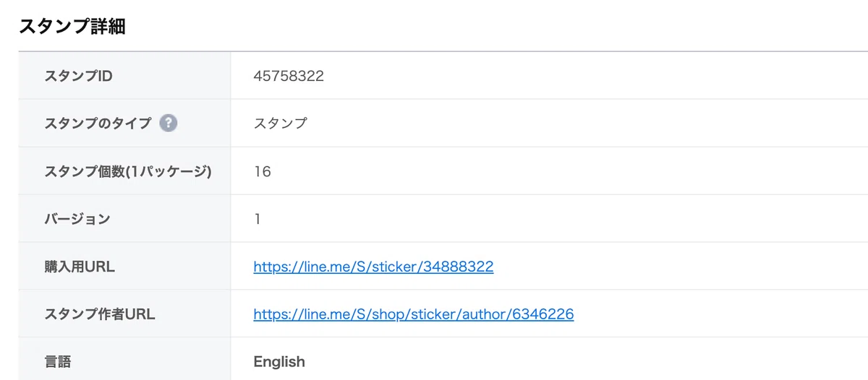Select the version value 1

(258, 219)
